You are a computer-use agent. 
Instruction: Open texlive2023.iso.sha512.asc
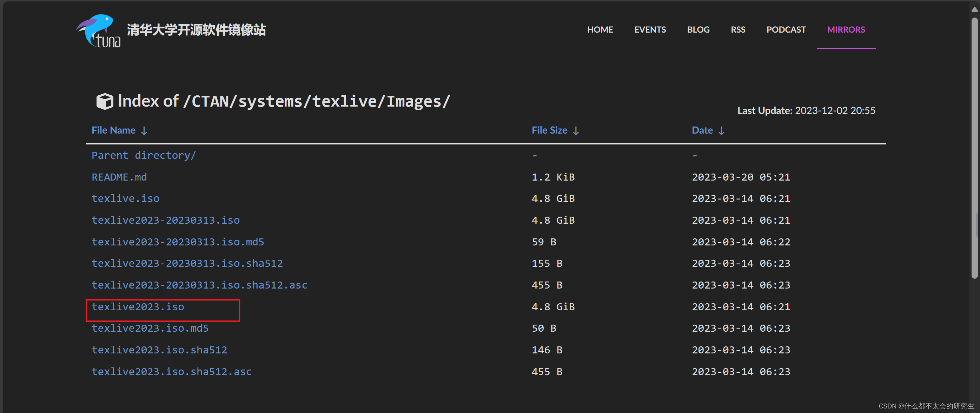pyautogui.click(x=172, y=372)
